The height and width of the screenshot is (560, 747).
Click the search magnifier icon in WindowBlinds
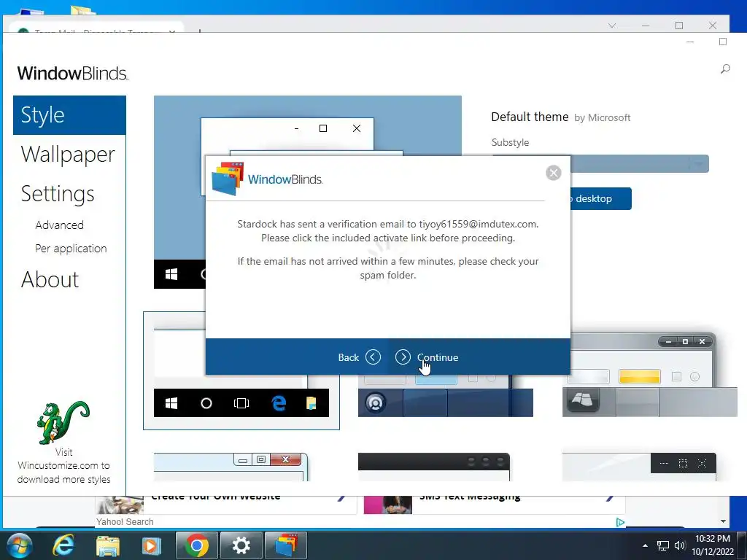tap(725, 69)
